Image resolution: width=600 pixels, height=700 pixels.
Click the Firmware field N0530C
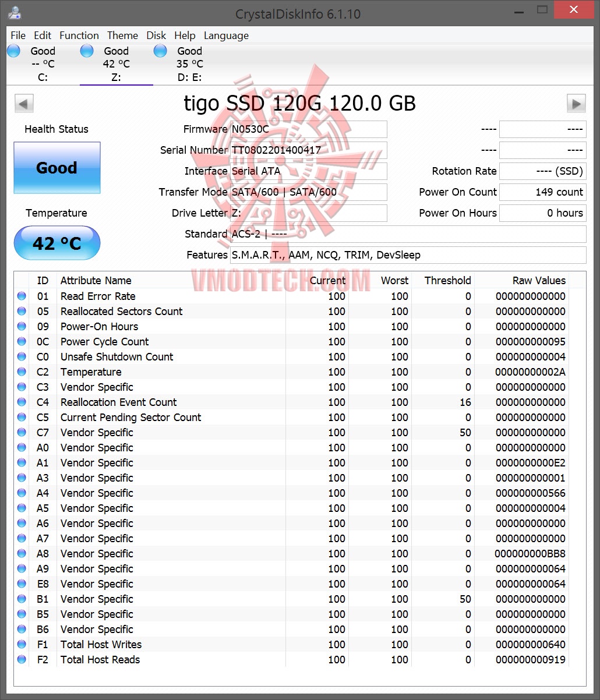pyautogui.click(x=309, y=129)
